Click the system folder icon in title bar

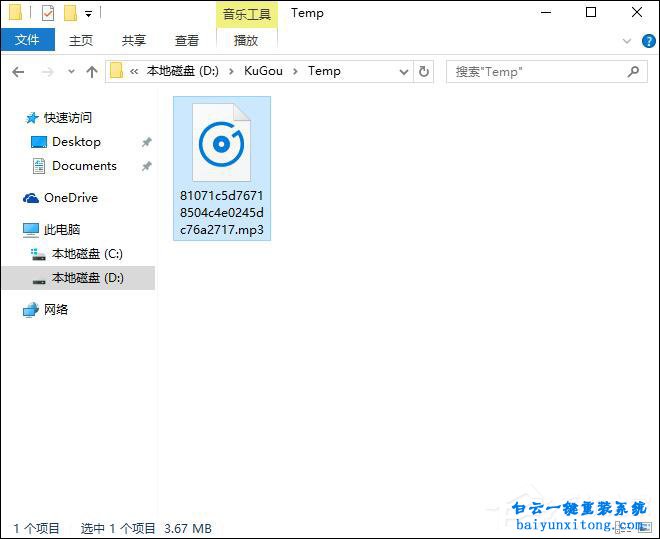click(16, 13)
